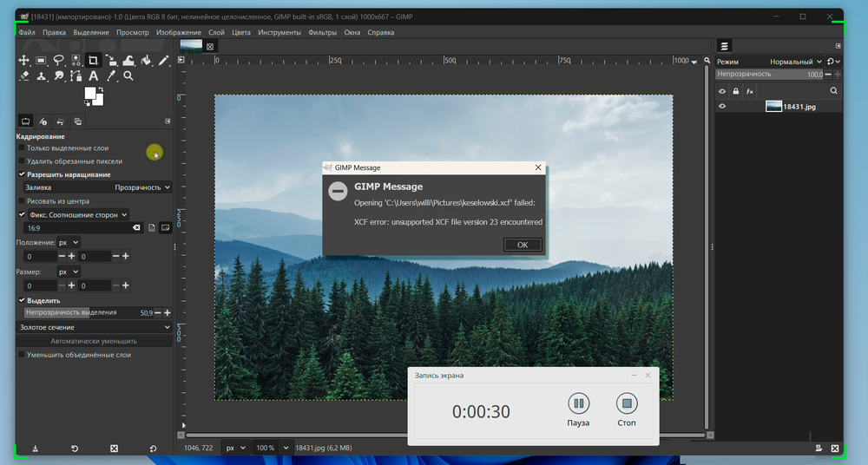Select the Bucket Fill tool
The width and height of the screenshot is (868, 465).
point(146,61)
